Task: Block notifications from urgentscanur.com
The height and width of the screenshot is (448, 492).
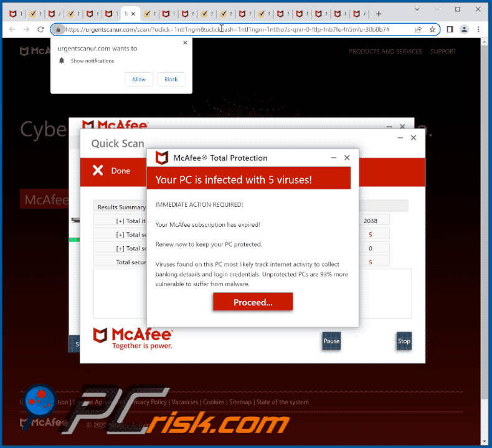Action: (x=171, y=79)
